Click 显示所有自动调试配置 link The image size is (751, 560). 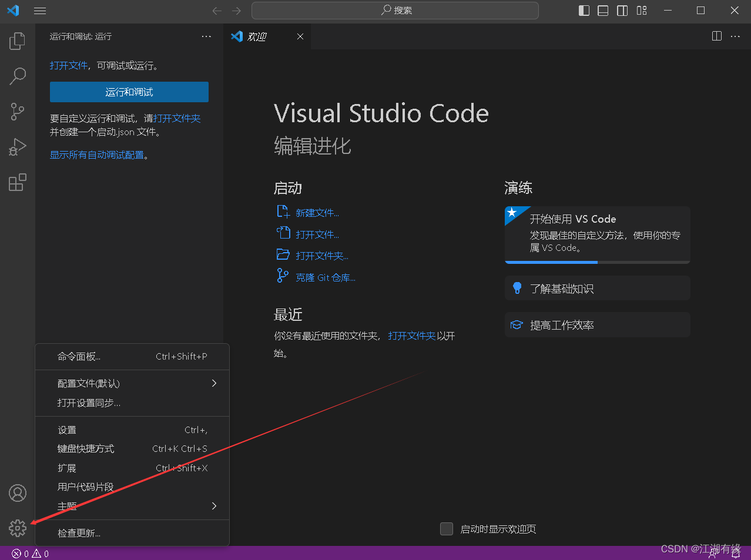97,155
